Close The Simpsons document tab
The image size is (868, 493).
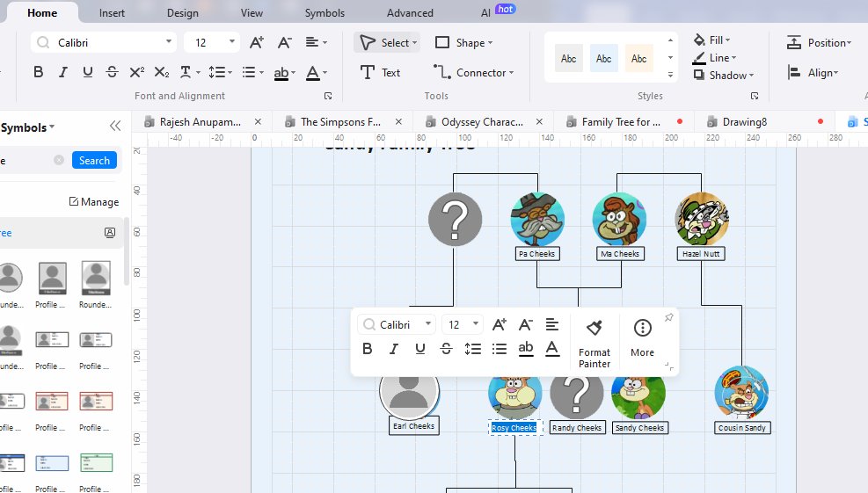pyautogui.click(x=398, y=122)
